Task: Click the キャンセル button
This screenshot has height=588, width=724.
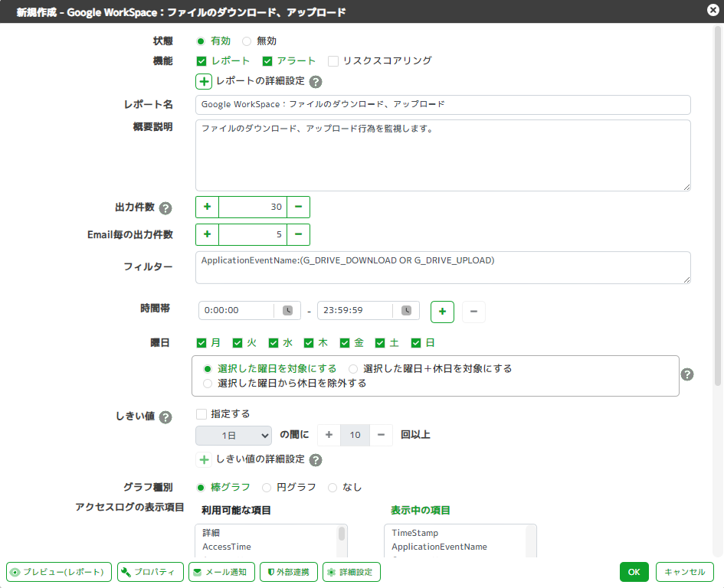Action: [x=685, y=572]
